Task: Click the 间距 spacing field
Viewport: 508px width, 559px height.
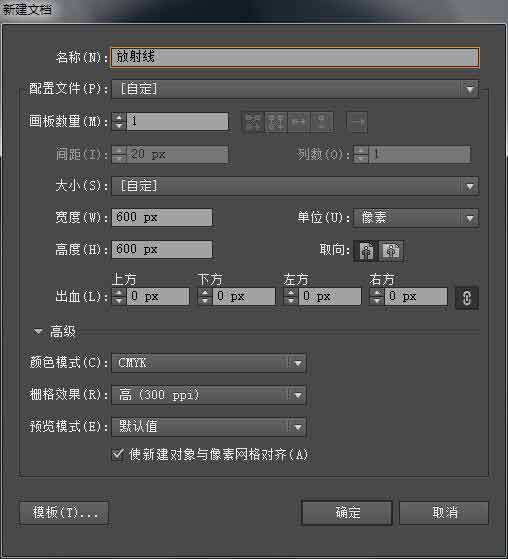Action: (x=177, y=154)
